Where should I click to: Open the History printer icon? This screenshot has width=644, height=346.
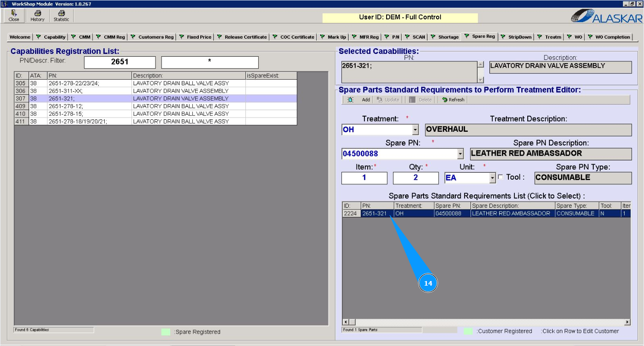(37, 13)
